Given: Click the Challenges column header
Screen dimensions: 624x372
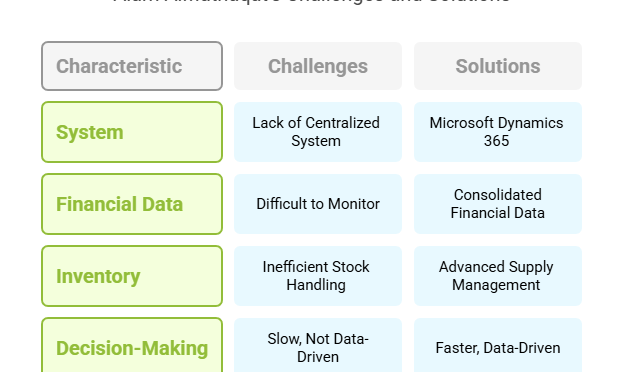Looking at the screenshot, I should point(318,66).
